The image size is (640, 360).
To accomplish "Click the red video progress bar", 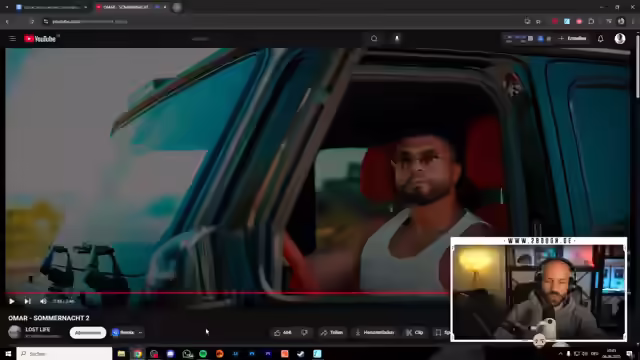I will coord(228,293).
